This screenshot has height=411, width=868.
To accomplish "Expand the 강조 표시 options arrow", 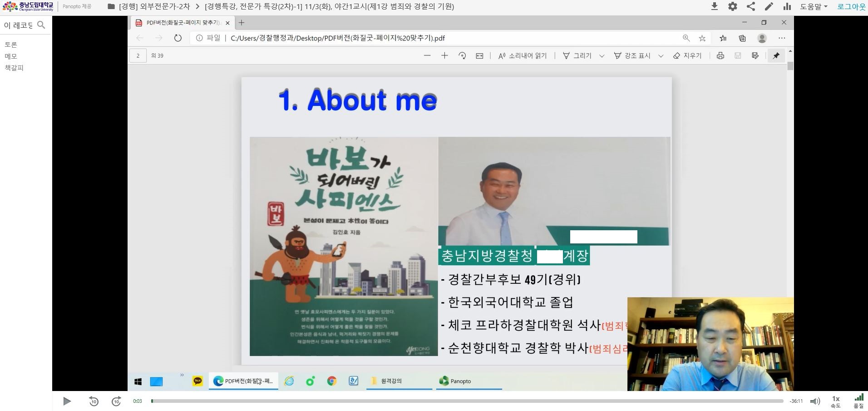I will click(661, 56).
